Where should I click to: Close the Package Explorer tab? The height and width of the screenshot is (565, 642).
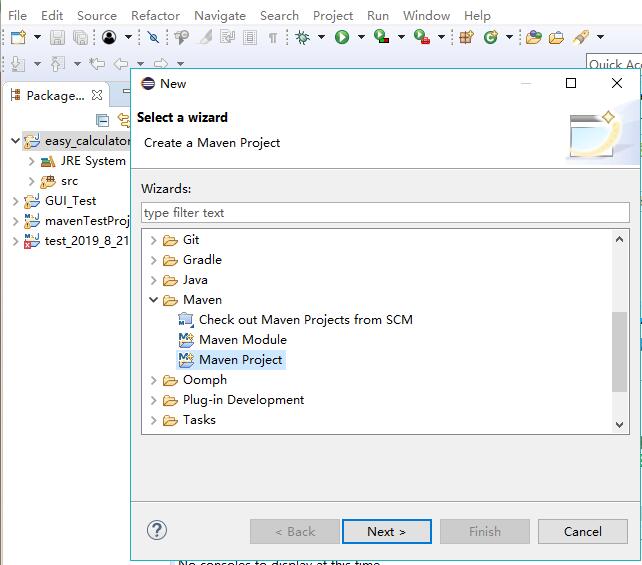97,95
